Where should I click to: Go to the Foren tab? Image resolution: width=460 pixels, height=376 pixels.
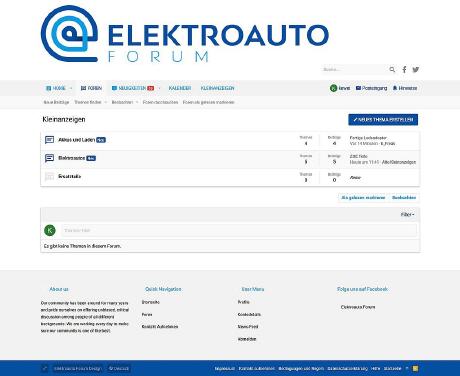point(91,88)
